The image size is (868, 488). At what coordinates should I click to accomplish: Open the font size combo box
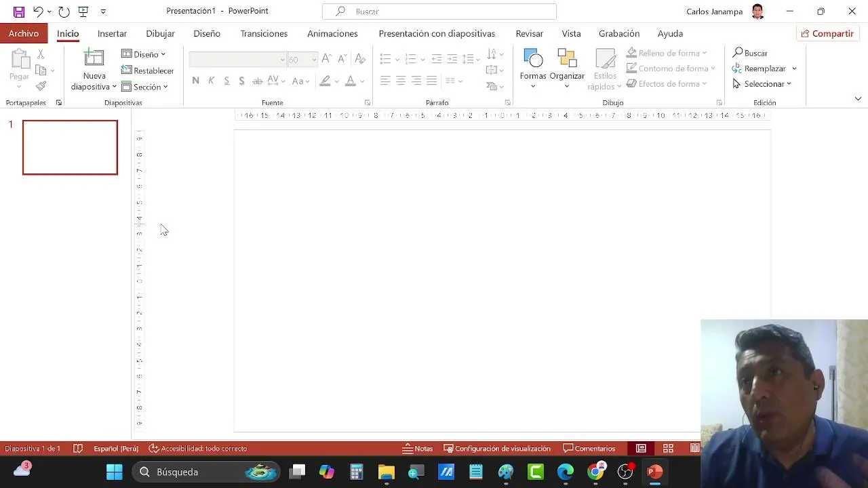[x=302, y=60]
